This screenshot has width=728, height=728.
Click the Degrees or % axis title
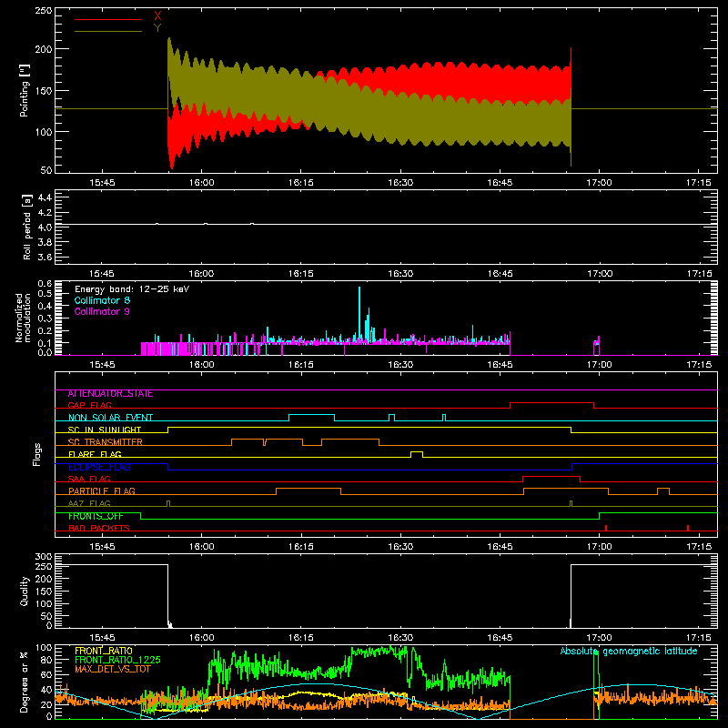[25, 682]
